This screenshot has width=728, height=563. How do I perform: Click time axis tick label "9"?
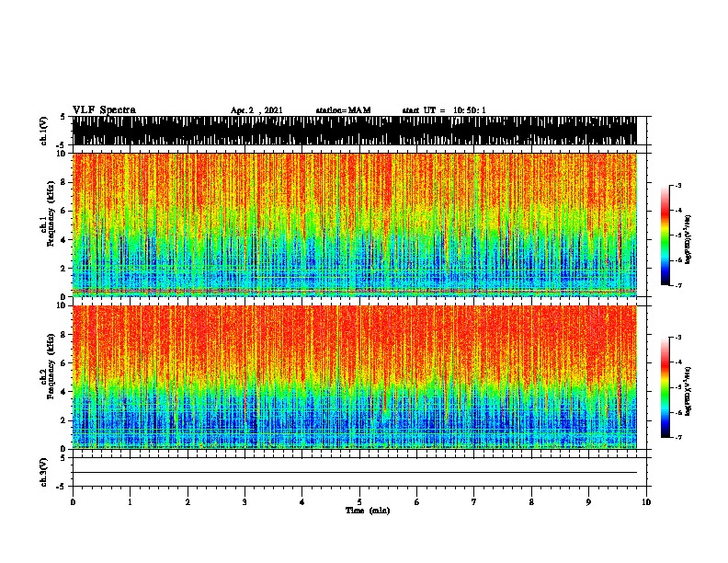588,502
